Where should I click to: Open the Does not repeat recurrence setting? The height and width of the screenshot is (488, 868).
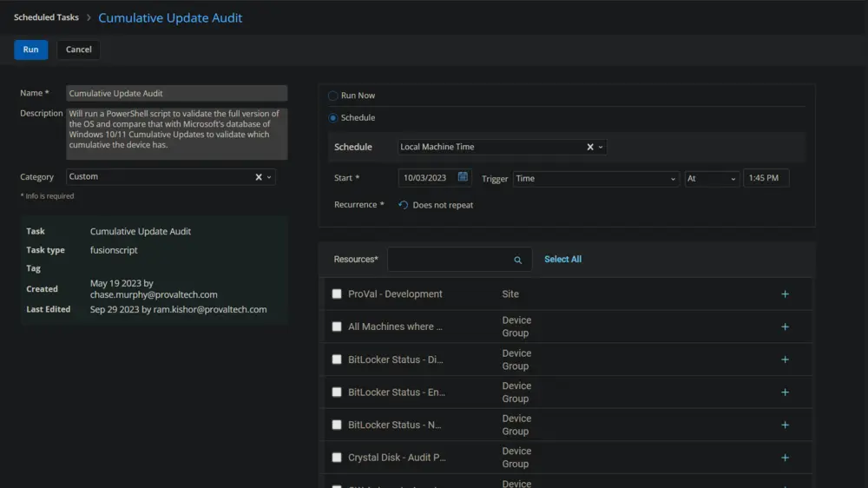point(443,205)
